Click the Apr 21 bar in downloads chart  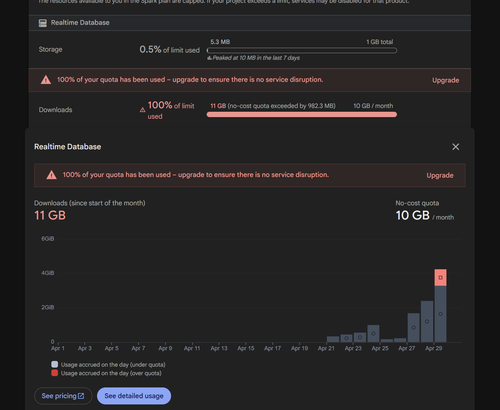(333, 339)
